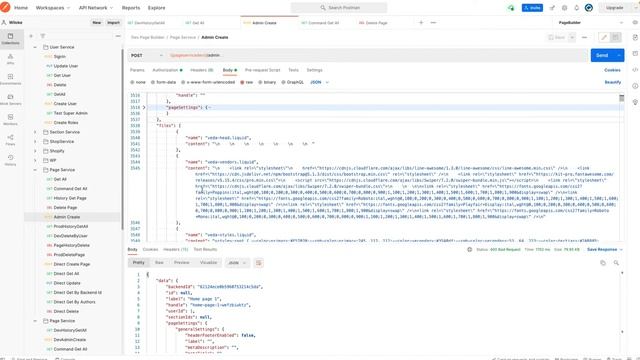This screenshot has height=360, width=640.
Task: Open collections panel more options dots
Action: [118, 36]
